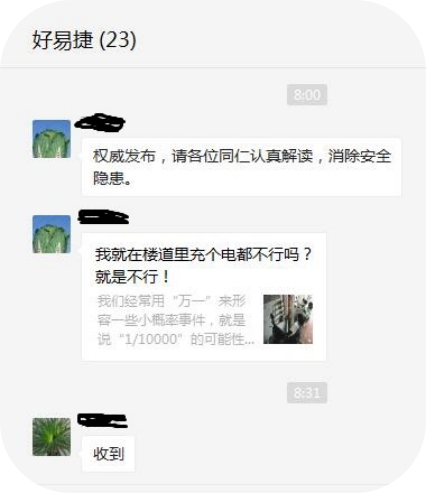Open the article titled 我就在楼道里充个电都不行吗
This screenshot has width=427, height=494.
point(204,255)
